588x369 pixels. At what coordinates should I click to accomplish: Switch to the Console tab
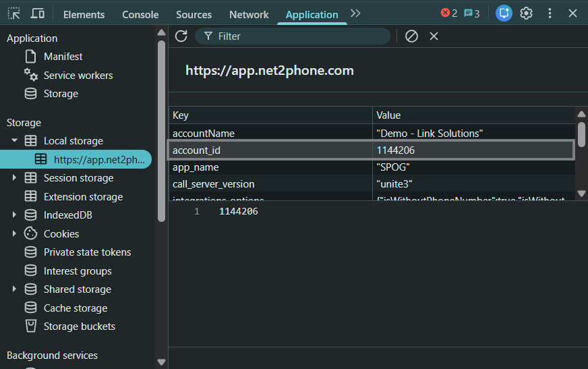point(140,15)
